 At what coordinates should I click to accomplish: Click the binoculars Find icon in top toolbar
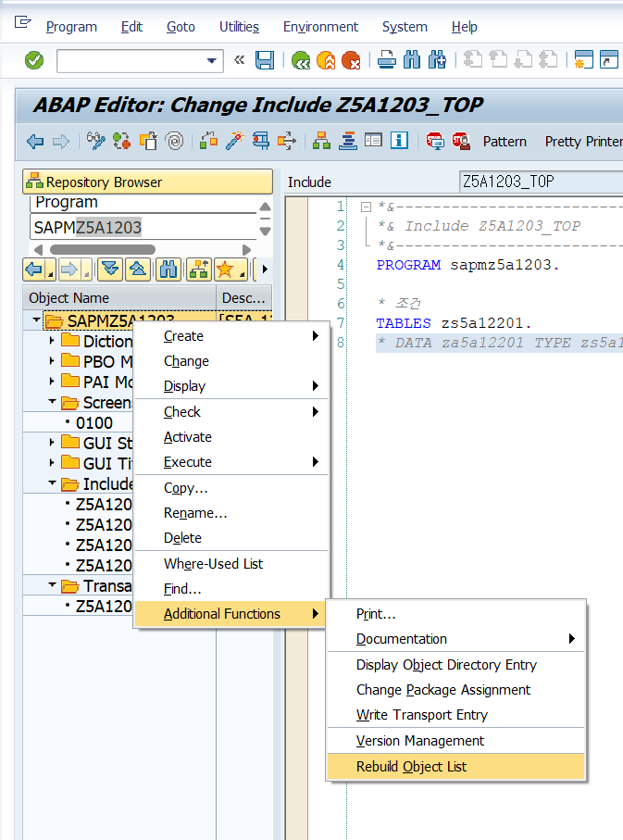(x=411, y=60)
